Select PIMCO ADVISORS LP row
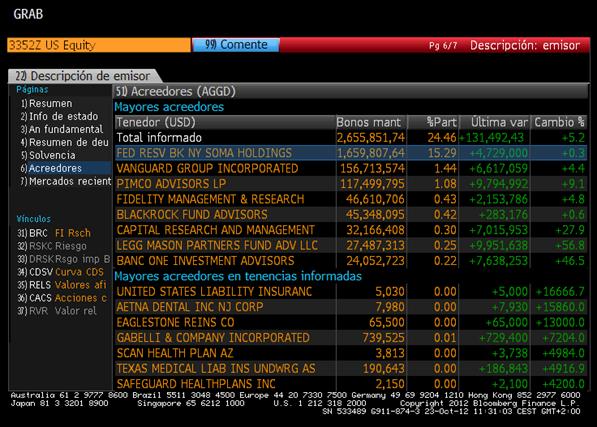Screen dimensions: 597x427 (x=350, y=184)
